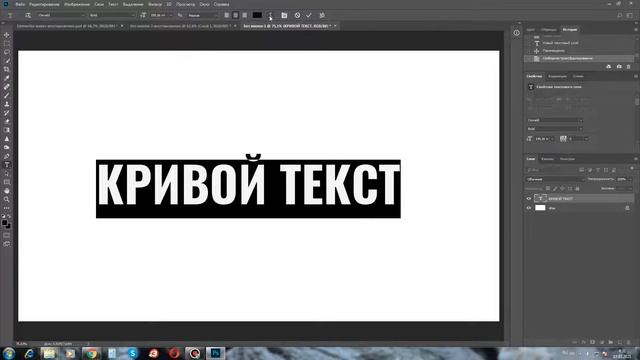The width and height of the screenshot is (640, 360).
Task: Click foreground color swatch in toolbar
Action: (x=5, y=223)
